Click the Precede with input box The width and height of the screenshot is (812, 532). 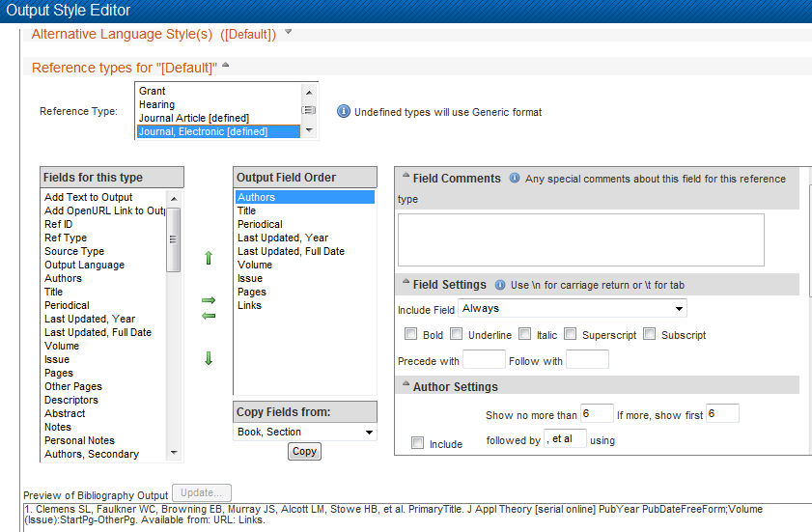[484, 359]
